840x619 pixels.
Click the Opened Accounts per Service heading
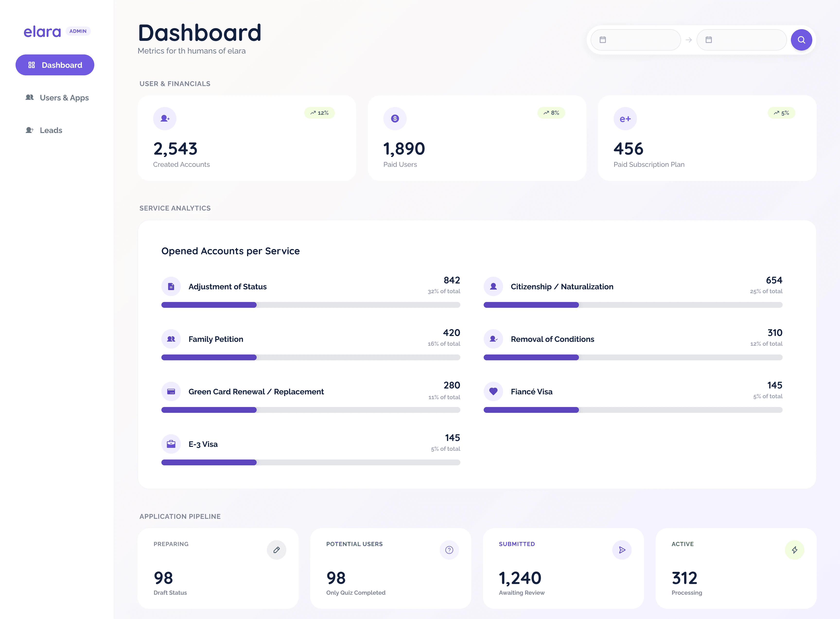point(230,251)
